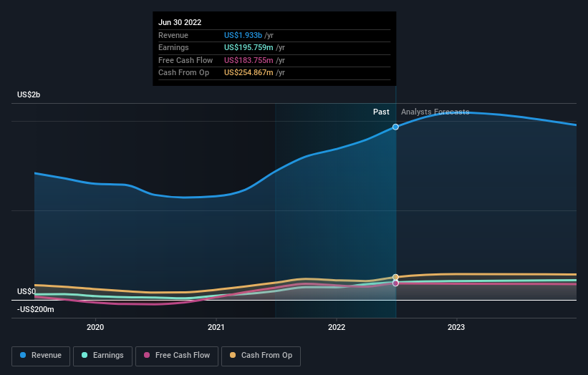588x375 pixels.
Task: Click the US$195.759m earnings value
Action: tap(249, 47)
